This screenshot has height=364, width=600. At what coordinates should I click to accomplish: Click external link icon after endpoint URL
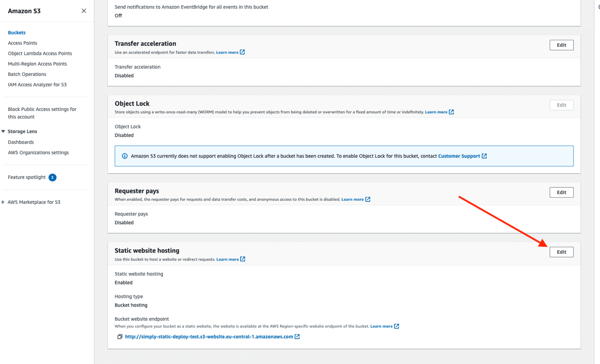point(297,337)
